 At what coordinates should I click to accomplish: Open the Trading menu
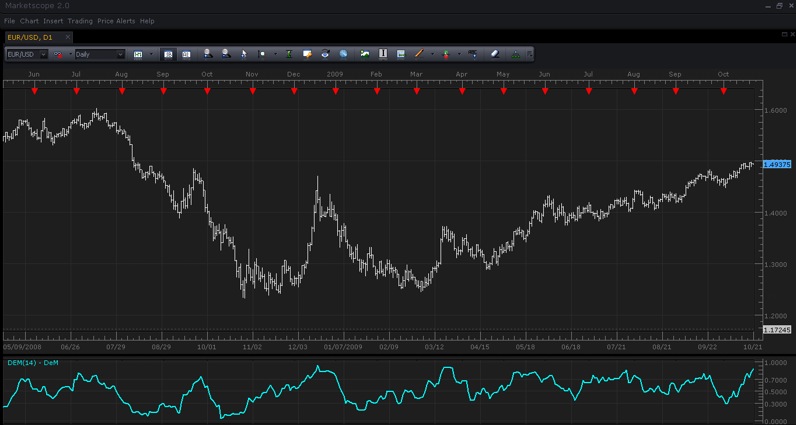tap(80, 21)
